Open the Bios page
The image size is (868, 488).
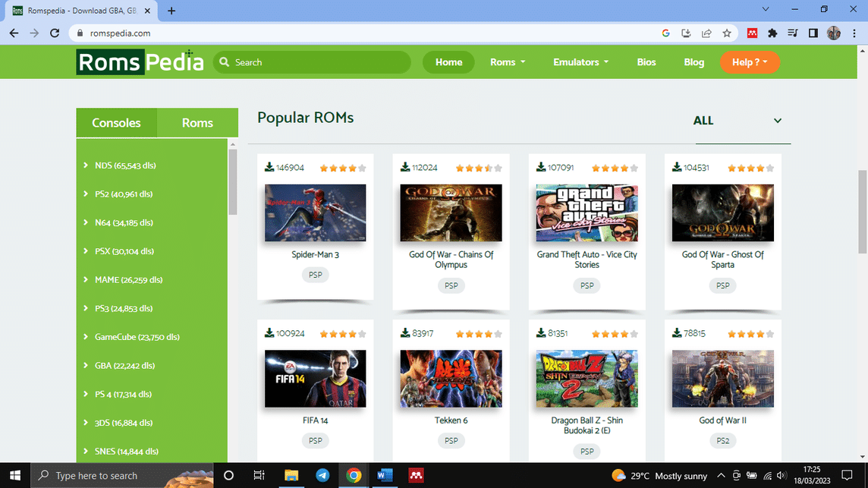point(646,62)
